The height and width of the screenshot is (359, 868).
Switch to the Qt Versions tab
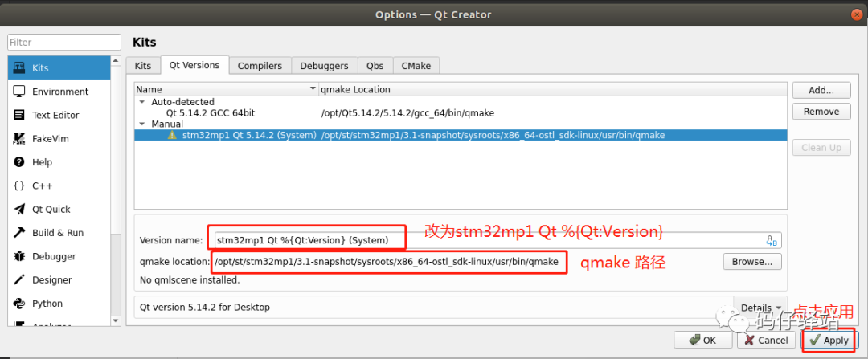coord(194,65)
